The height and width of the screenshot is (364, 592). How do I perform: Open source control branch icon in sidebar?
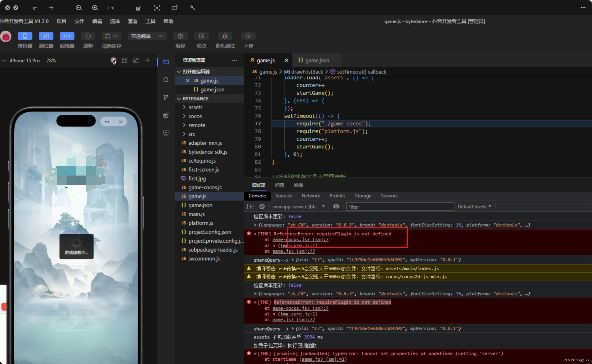pos(166,97)
